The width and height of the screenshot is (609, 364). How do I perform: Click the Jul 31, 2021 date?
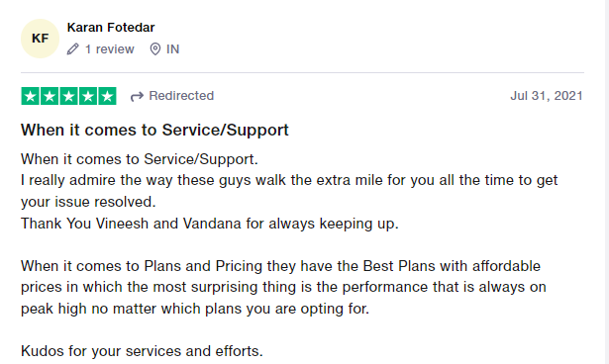[547, 96]
